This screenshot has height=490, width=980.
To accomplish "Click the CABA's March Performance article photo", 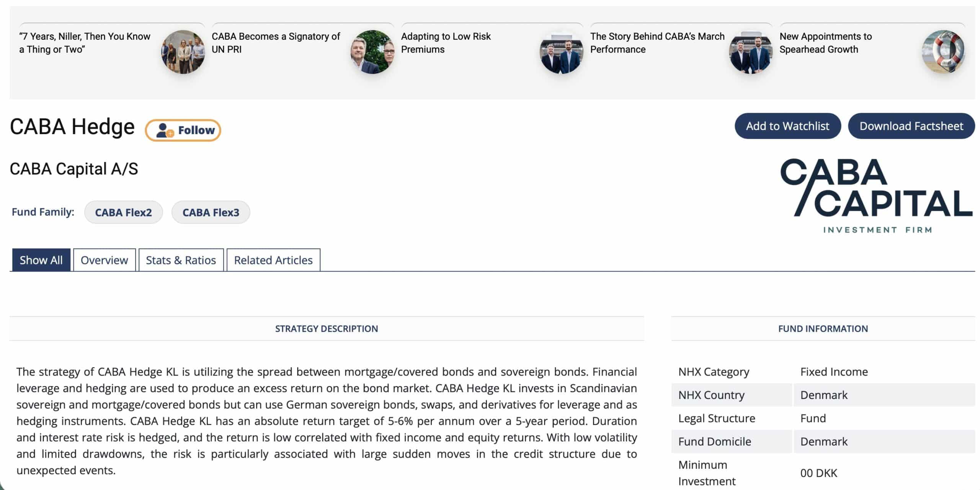I will click(x=751, y=52).
